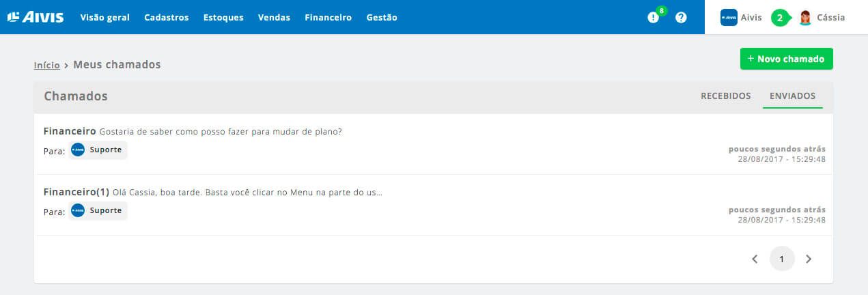
Task: Open the Visão geral menu
Action: point(104,18)
